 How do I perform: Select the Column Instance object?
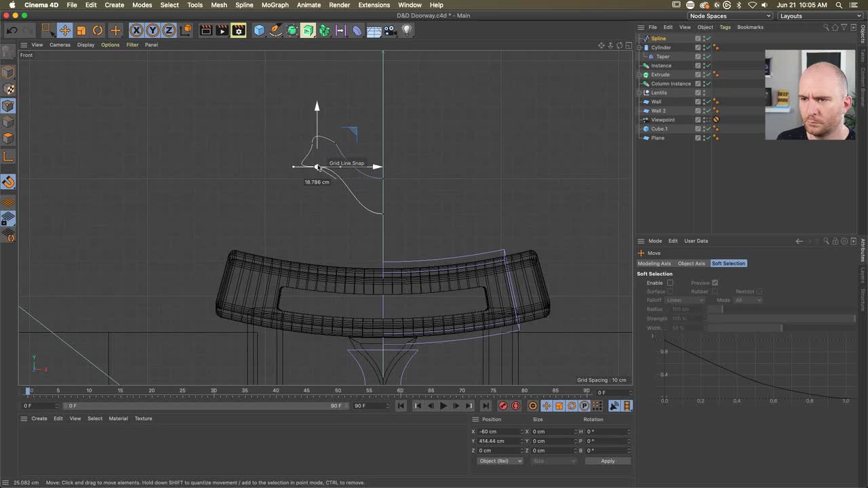tap(671, 84)
